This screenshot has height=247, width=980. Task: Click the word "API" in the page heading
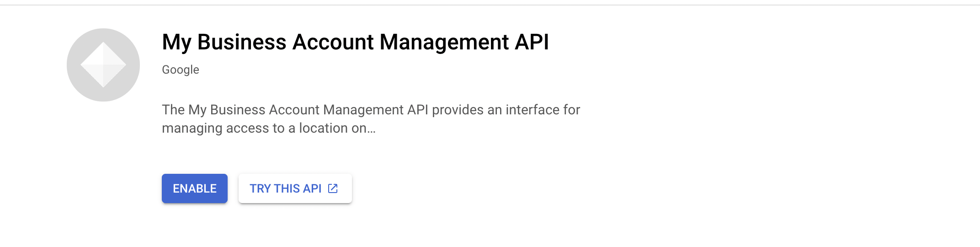point(532,42)
